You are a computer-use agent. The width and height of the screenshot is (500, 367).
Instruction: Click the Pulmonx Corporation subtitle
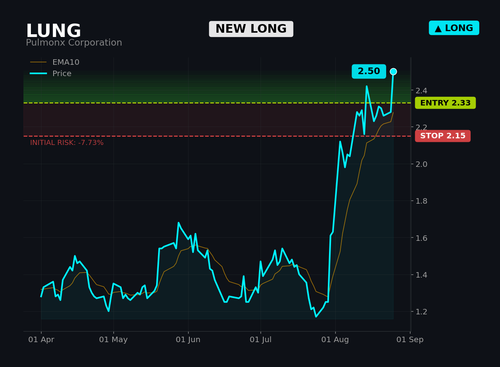tap(74, 43)
